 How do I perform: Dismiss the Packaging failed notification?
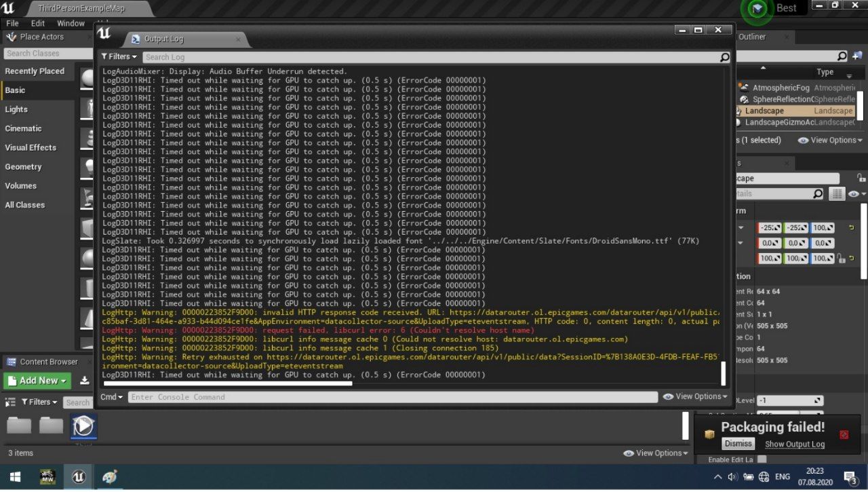(738, 444)
